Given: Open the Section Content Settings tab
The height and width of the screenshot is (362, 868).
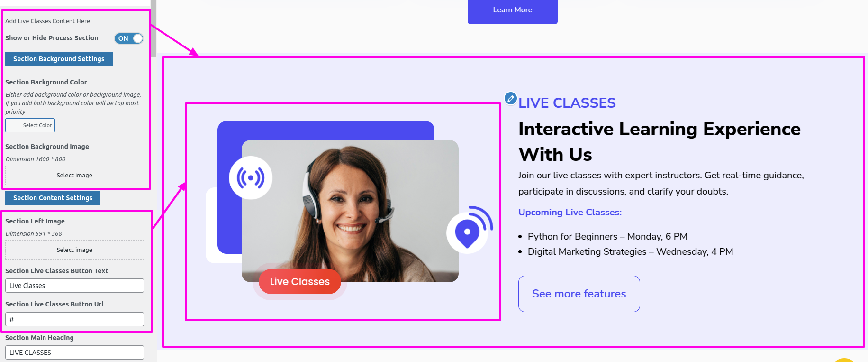Looking at the screenshot, I should click(x=53, y=198).
